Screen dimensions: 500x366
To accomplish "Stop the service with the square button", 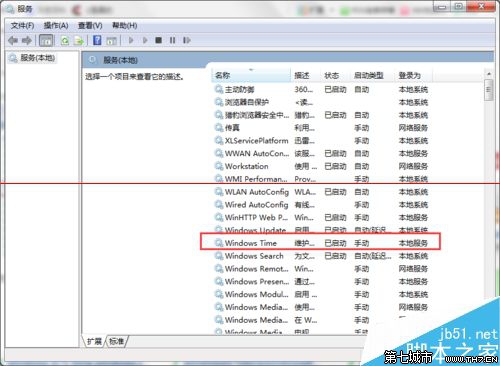I will tap(159, 40).
